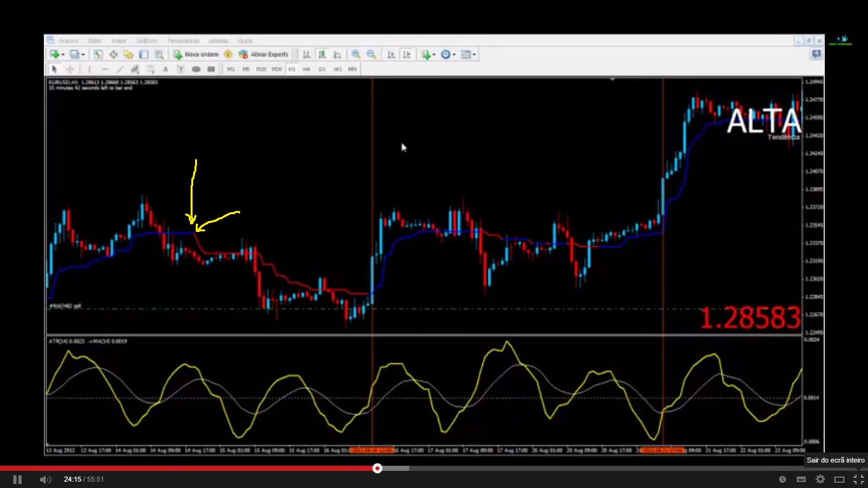Viewport: 868px width, 488px height.
Task: Pause the video playback
Action: click(18, 479)
